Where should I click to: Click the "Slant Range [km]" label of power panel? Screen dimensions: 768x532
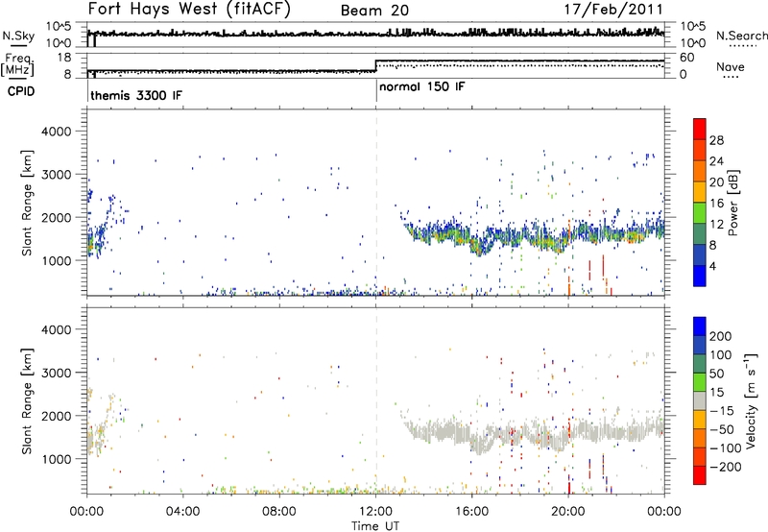coord(27,203)
